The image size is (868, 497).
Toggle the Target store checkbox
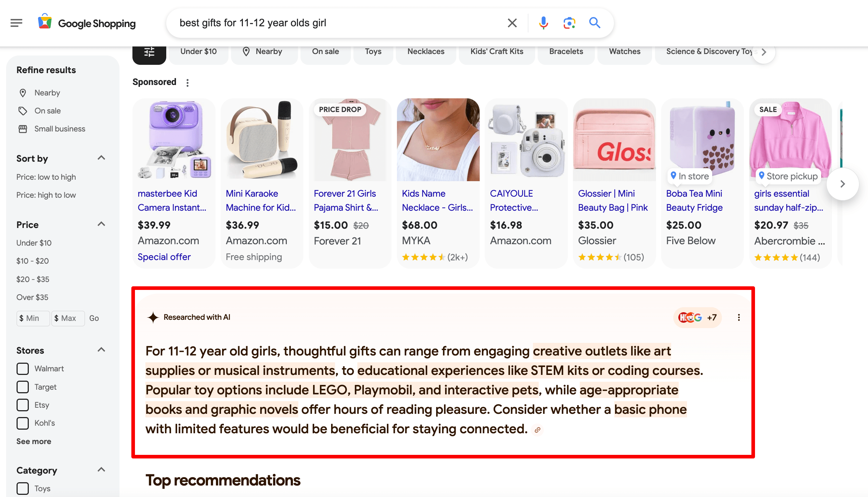pos(22,387)
